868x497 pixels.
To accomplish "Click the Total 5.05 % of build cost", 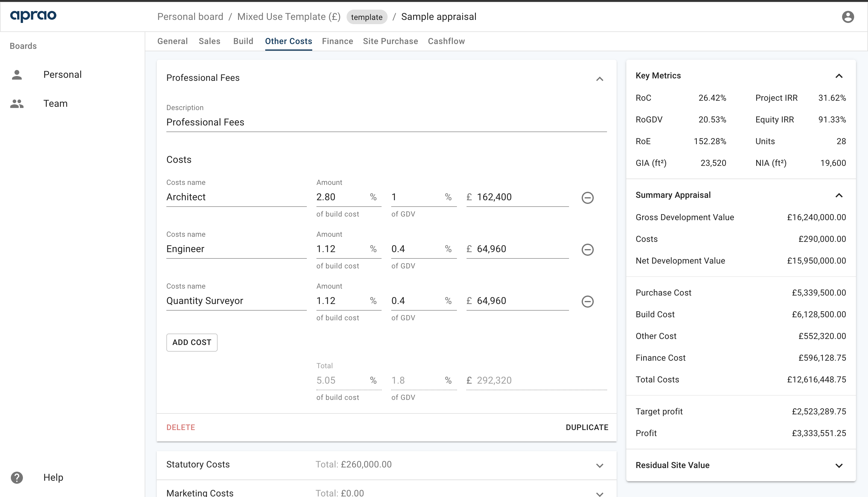I will 349,380.
